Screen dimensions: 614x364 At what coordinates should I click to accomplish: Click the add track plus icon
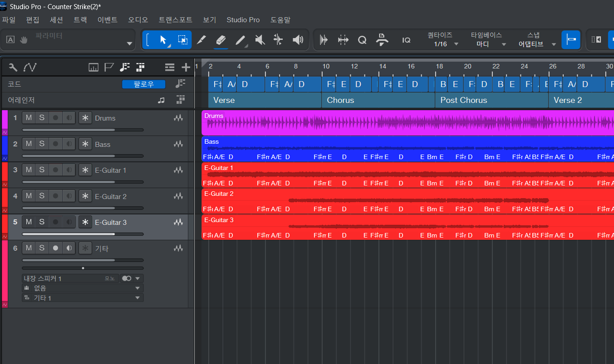186,68
